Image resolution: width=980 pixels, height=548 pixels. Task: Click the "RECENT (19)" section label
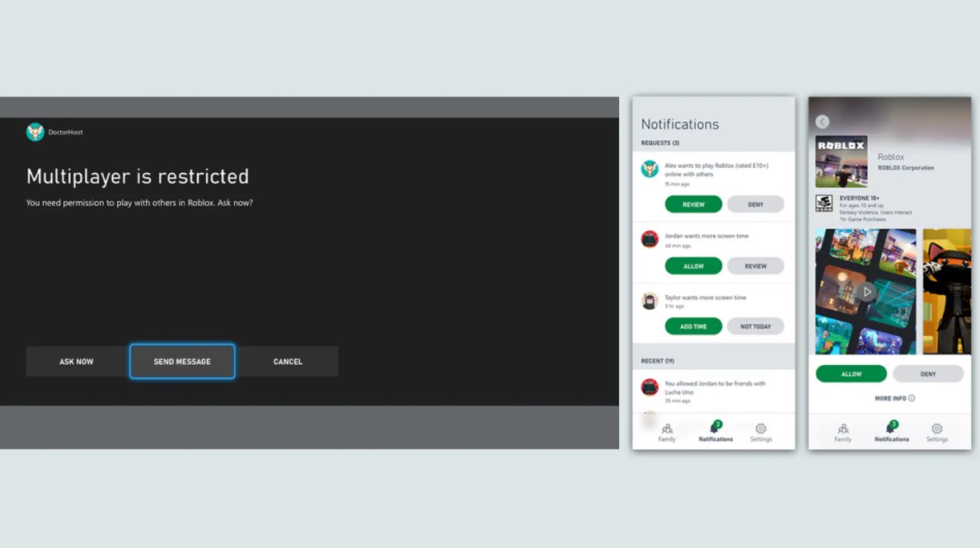pyautogui.click(x=658, y=361)
